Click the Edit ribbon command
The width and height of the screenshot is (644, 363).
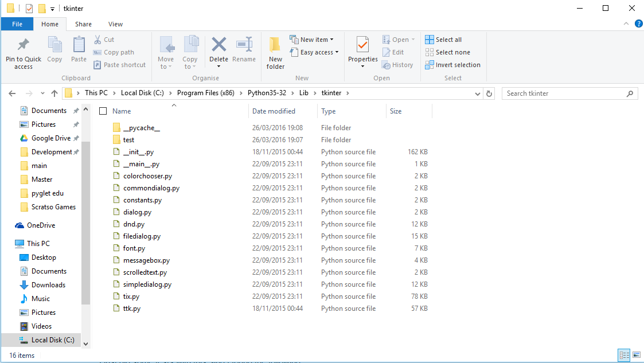pyautogui.click(x=393, y=52)
